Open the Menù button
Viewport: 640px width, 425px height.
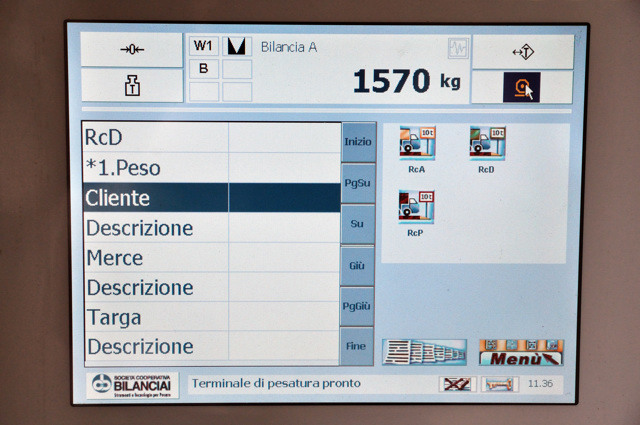[x=520, y=352]
